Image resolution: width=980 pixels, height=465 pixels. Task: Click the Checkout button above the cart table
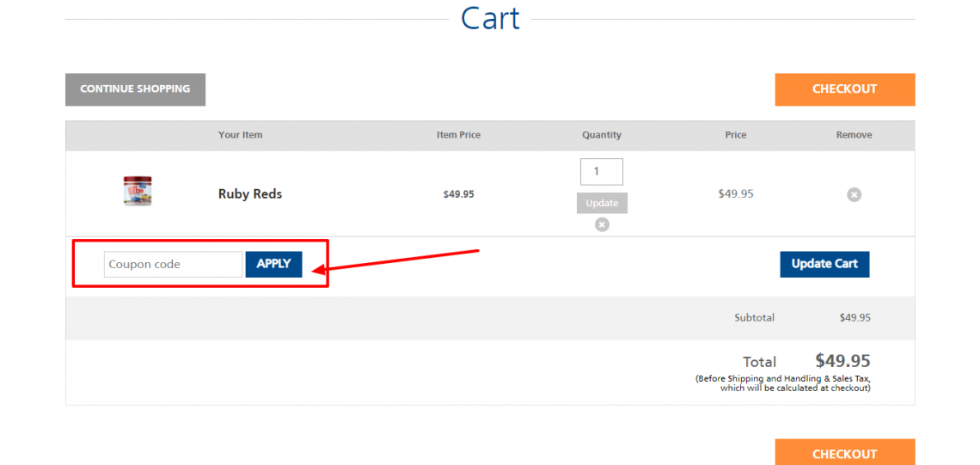844,89
